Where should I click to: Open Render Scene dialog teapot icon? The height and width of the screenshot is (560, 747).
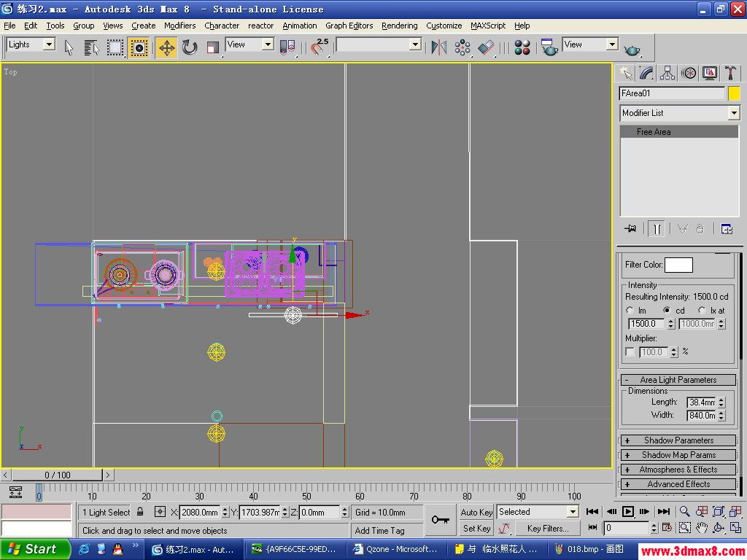(x=549, y=47)
